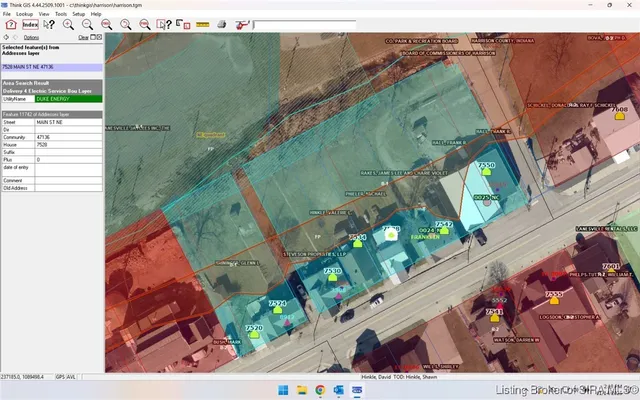Image resolution: width=640 pixels, height=400 pixels.
Task: Open the Setup menu
Action: click(79, 14)
